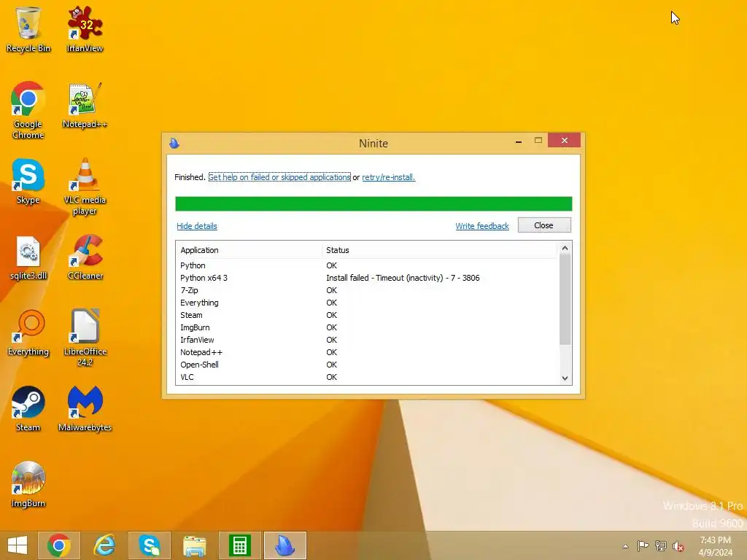Click the Ninite taskbar icon
The height and width of the screenshot is (560, 747).
(x=285, y=545)
